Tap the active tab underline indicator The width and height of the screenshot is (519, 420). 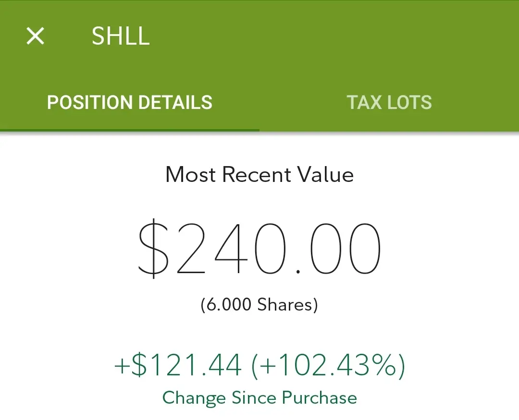click(129, 130)
